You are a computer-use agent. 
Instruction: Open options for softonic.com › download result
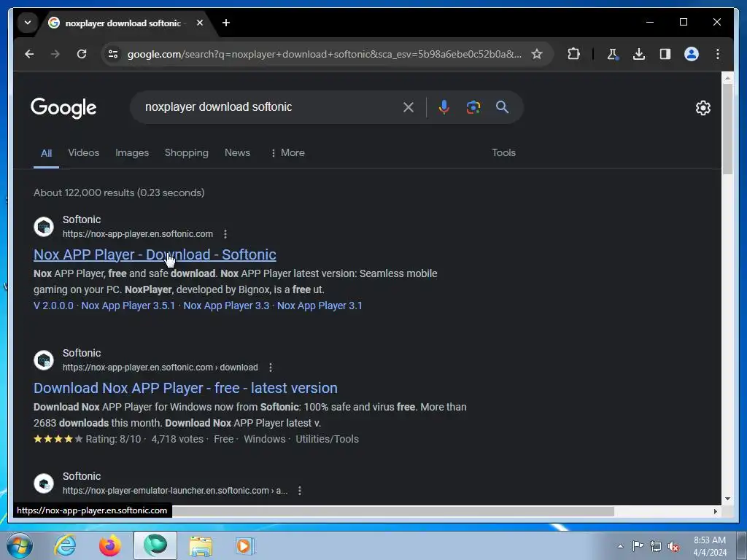tap(271, 367)
